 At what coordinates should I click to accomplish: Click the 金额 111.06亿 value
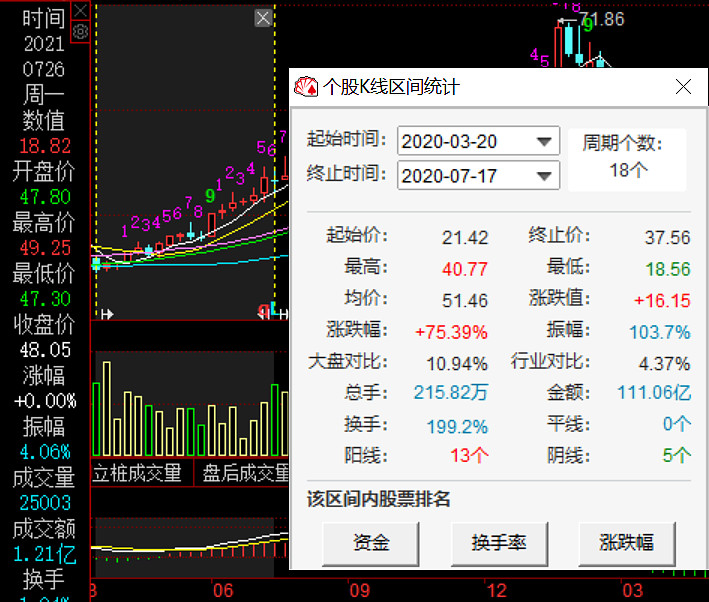click(x=654, y=393)
